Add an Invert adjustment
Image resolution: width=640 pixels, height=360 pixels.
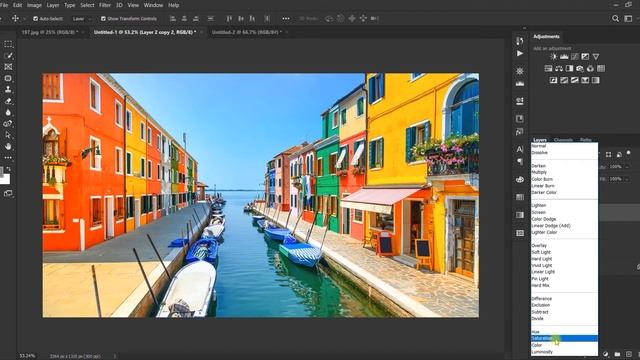click(553, 80)
